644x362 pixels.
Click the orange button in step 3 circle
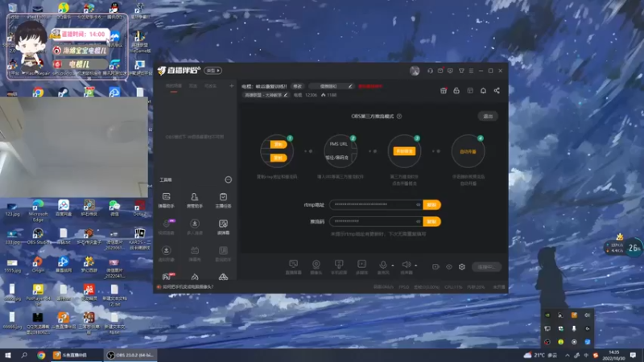point(404,151)
